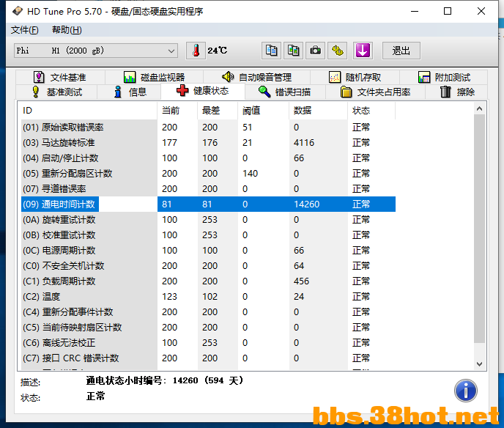Screen dimensions: 504x428
Task: Click the list scrollbar up arrow
Action: pos(479,108)
